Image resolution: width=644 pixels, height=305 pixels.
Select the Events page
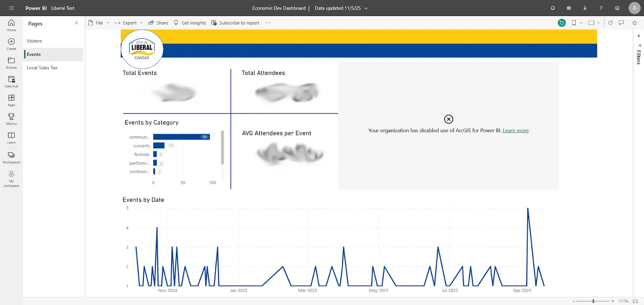coord(54,55)
